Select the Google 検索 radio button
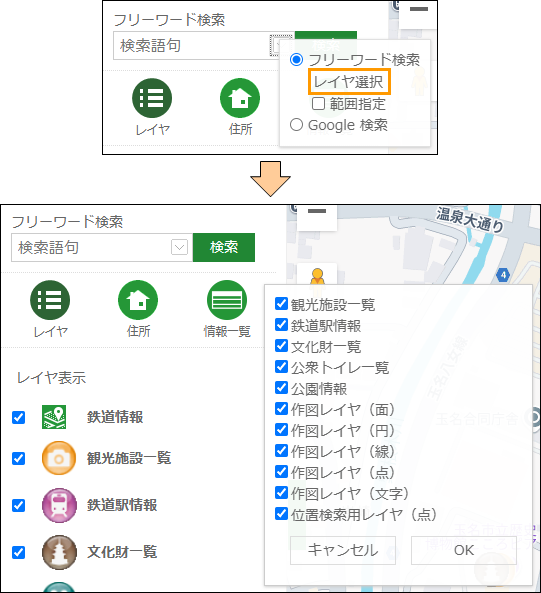 (x=296, y=124)
